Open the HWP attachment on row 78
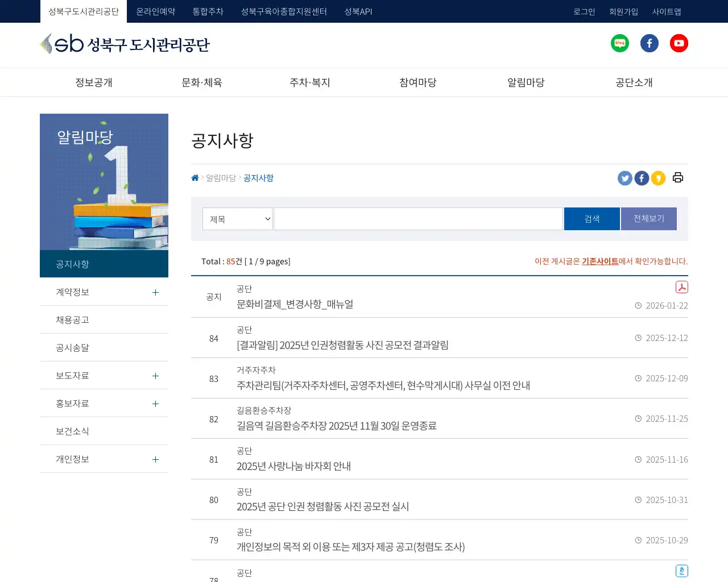This screenshot has height=582, width=728. [681, 570]
